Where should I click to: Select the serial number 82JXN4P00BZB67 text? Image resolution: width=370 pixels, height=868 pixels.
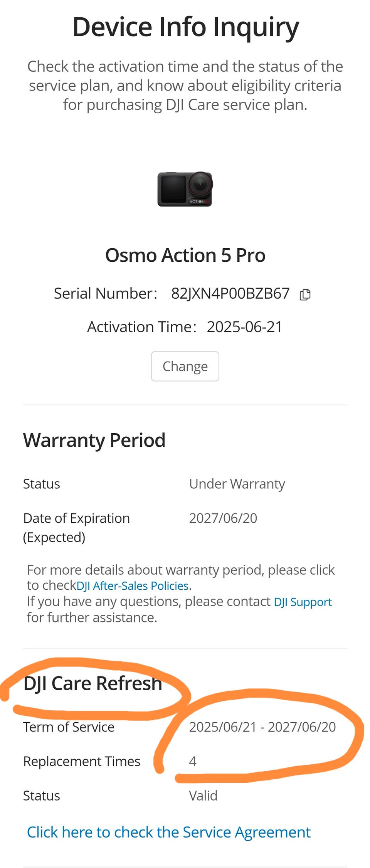tap(230, 294)
